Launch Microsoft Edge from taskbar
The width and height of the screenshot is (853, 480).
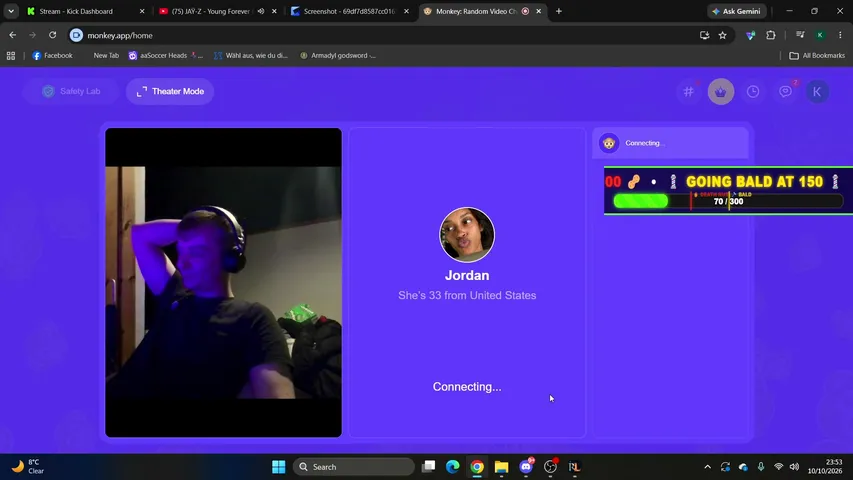(x=453, y=467)
